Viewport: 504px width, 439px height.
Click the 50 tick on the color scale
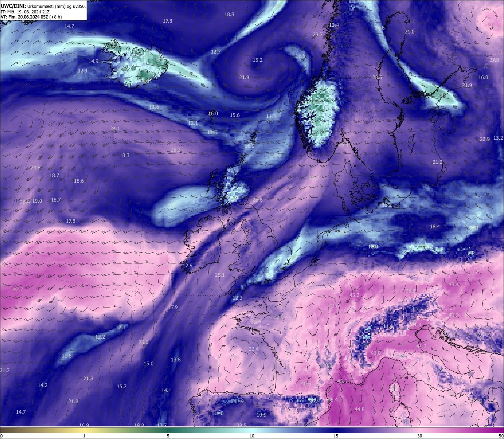coord(501,436)
